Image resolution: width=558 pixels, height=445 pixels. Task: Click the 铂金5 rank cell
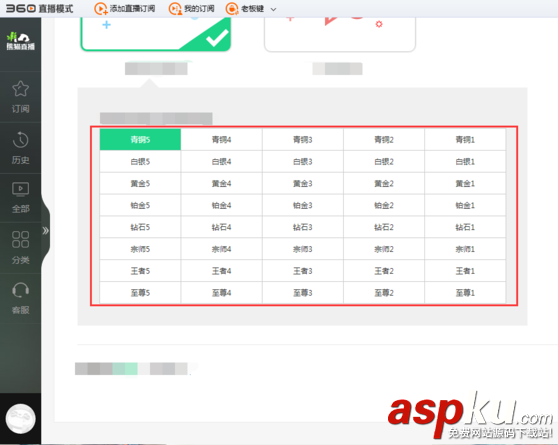[140, 205]
